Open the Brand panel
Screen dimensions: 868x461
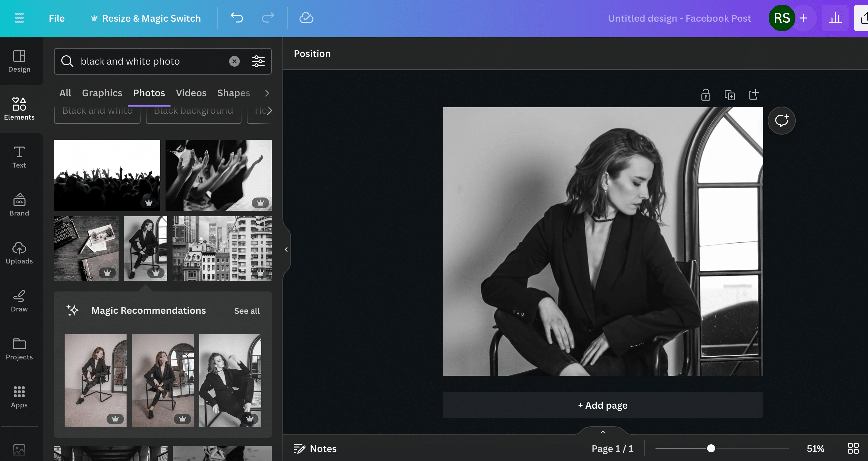pyautogui.click(x=19, y=205)
